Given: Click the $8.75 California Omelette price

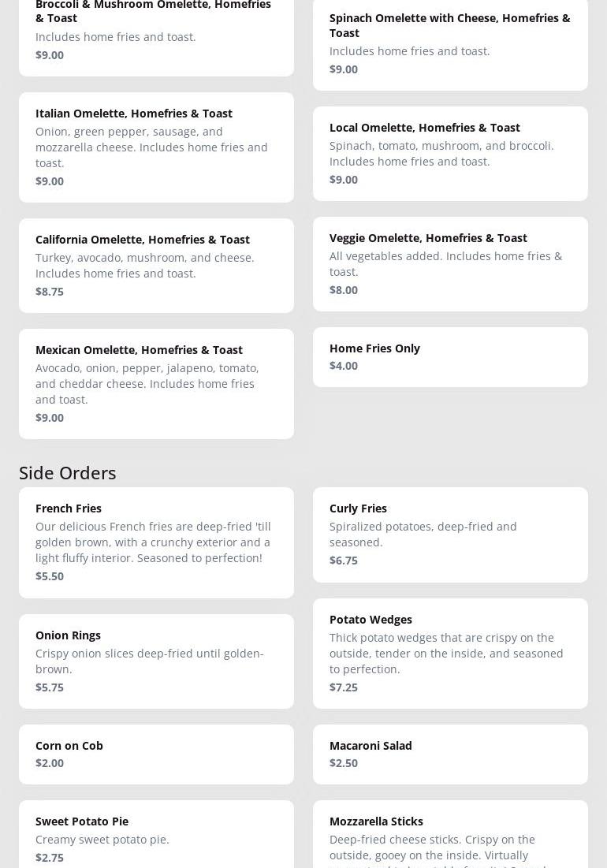Looking at the screenshot, I should [x=50, y=292].
